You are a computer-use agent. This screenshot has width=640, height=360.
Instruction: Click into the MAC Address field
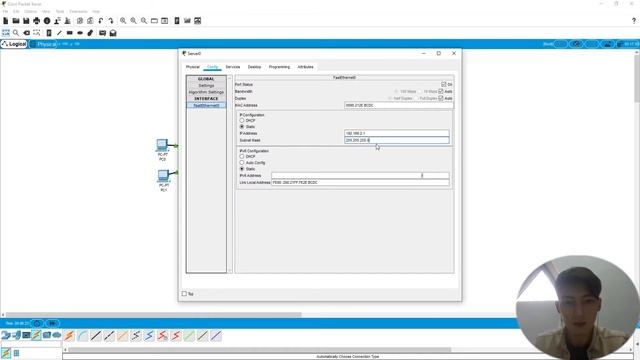pyautogui.click(x=399, y=105)
